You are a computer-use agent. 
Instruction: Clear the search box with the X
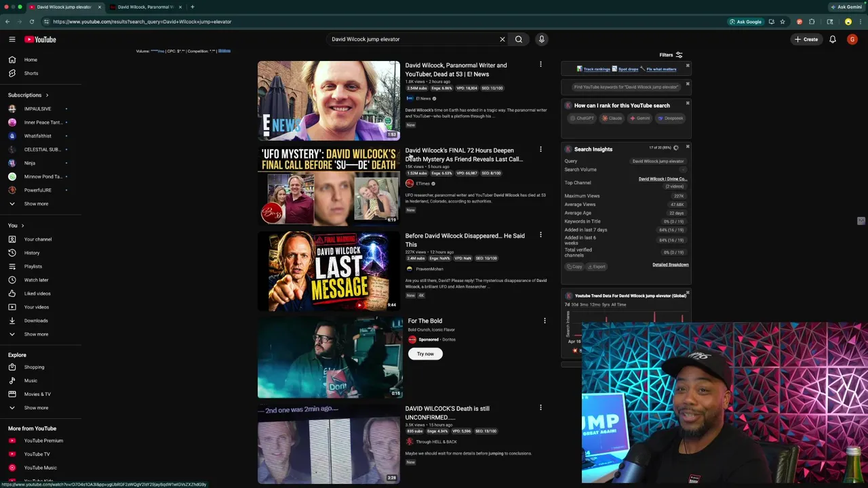point(502,39)
